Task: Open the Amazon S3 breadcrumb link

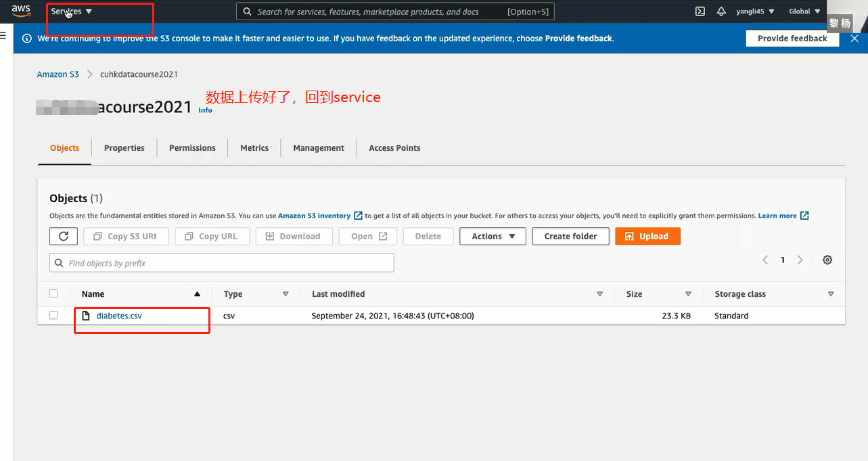Action: click(x=58, y=74)
